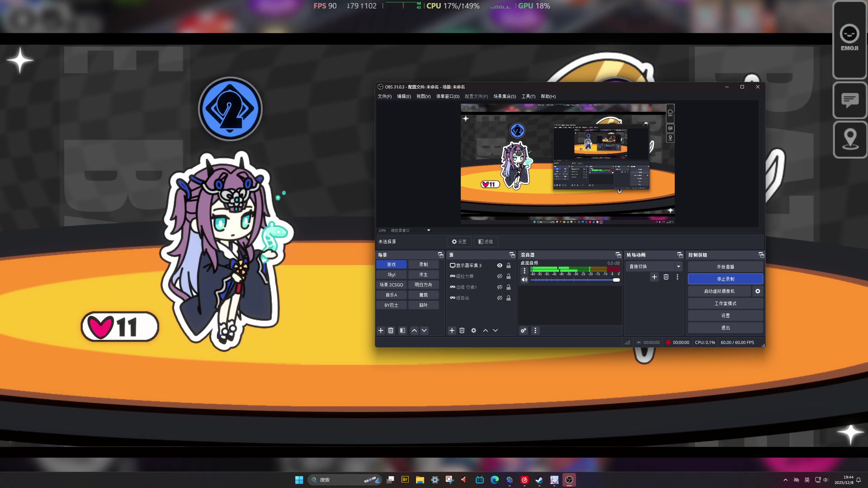Open virtual camera settings gear icon
The height and width of the screenshot is (488, 868).
pos(758,291)
